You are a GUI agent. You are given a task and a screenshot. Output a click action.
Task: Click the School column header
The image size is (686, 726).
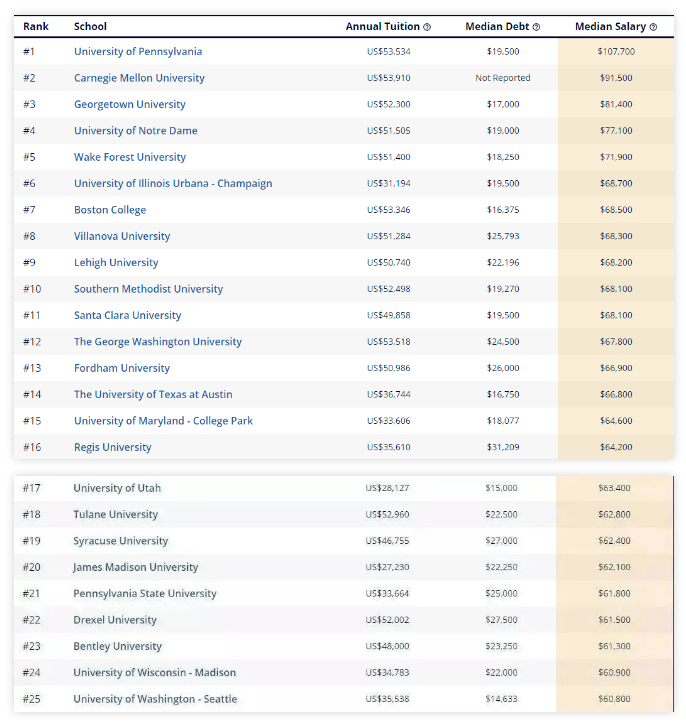coord(90,26)
